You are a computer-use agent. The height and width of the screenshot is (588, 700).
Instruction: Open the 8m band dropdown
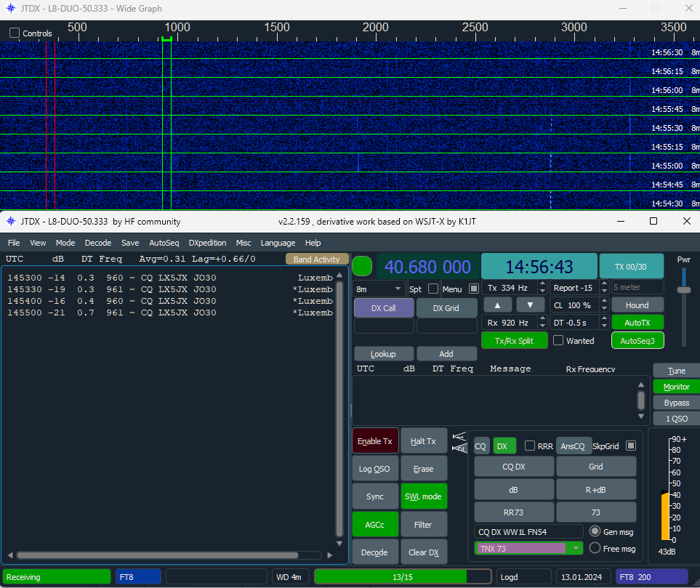click(379, 289)
